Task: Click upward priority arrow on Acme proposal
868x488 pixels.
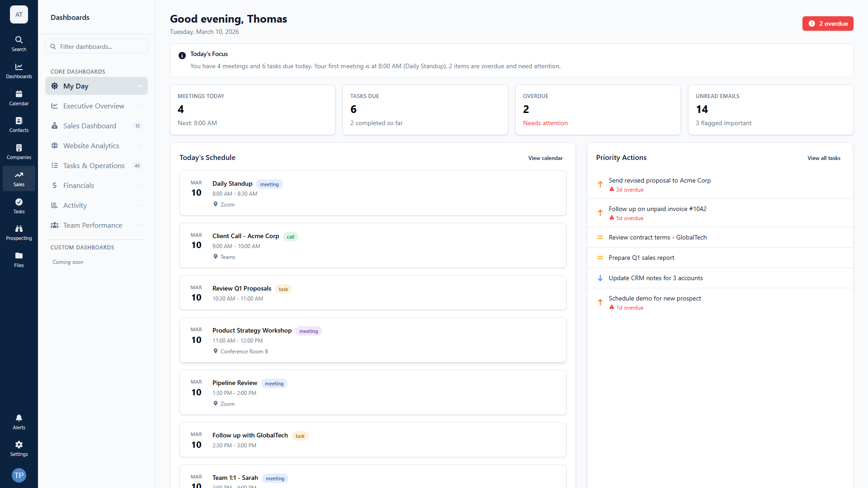Action: [x=600, y=184]
